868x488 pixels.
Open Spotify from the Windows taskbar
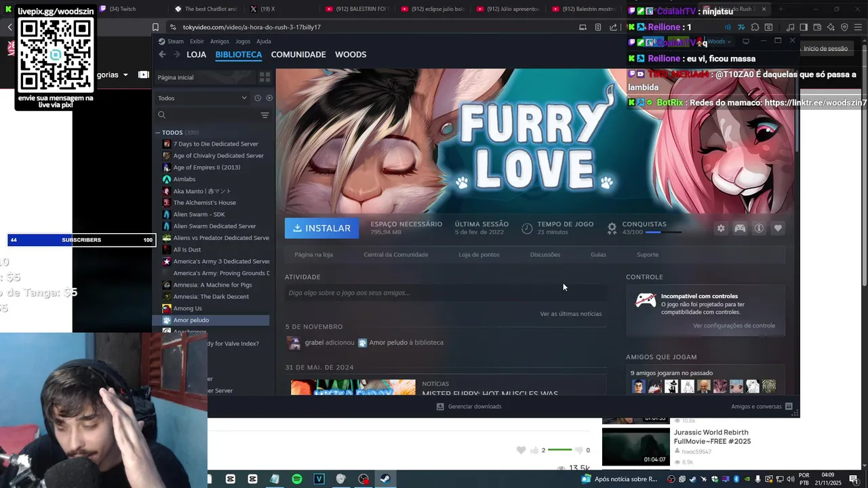(297, 479)
